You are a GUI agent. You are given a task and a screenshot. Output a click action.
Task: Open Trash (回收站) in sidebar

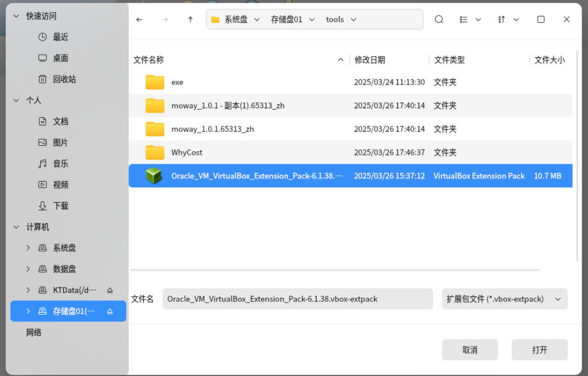pos(64,79)
